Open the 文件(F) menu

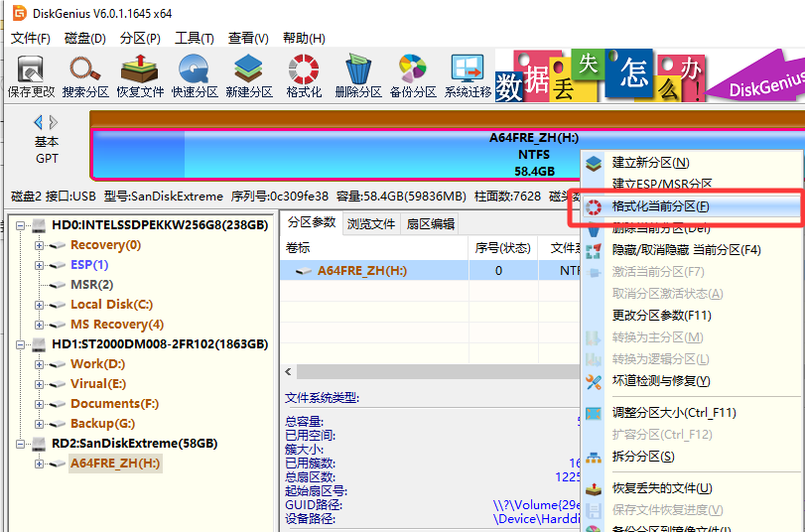31,38
